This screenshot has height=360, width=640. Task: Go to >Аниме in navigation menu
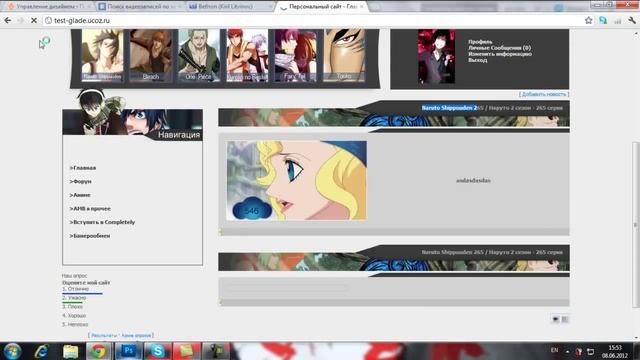(80, 195)
